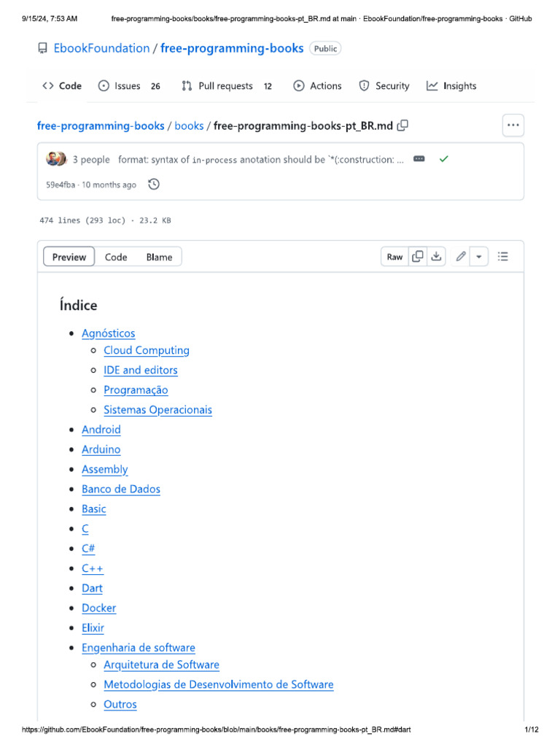Open the three-dot more options menu

click(513, 125)
